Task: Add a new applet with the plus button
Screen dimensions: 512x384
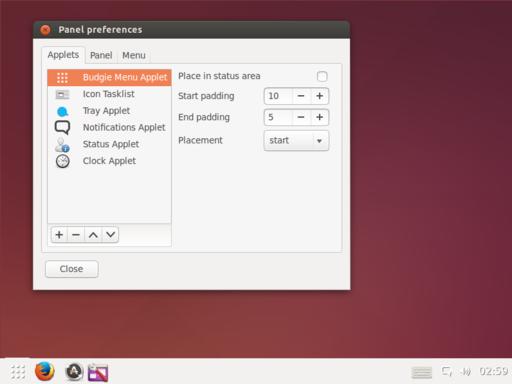Action: click(x=59, y=235)
